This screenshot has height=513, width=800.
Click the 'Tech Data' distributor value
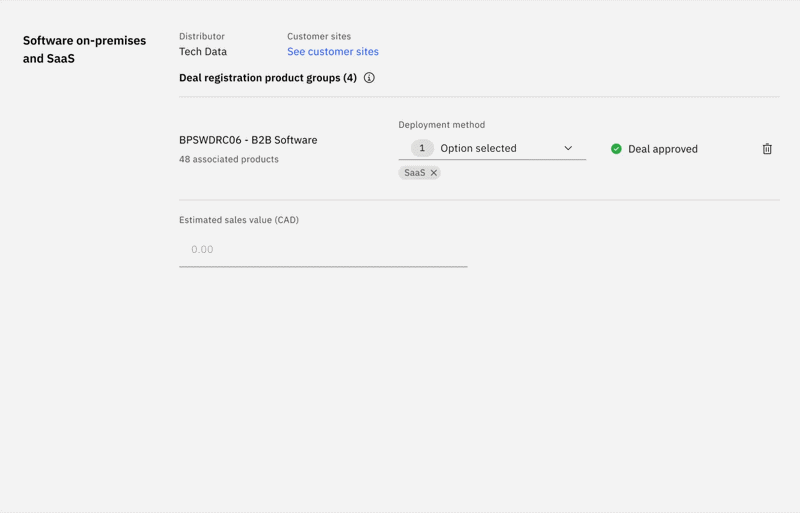[x=203, y=52]
